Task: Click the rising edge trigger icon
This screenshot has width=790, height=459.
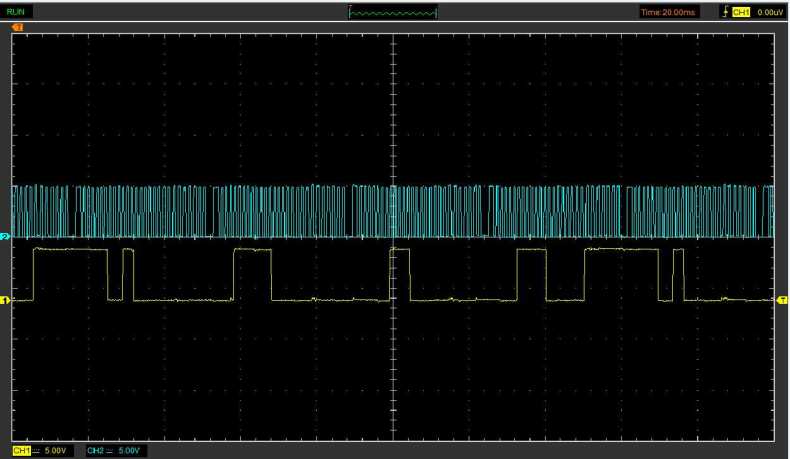Action: click(x=725, y=12)
